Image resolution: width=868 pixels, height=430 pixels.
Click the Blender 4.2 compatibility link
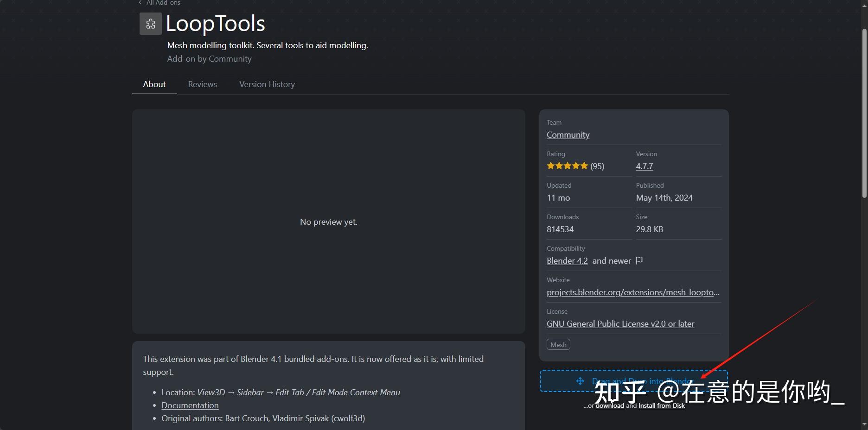click(x=567, y=261)
